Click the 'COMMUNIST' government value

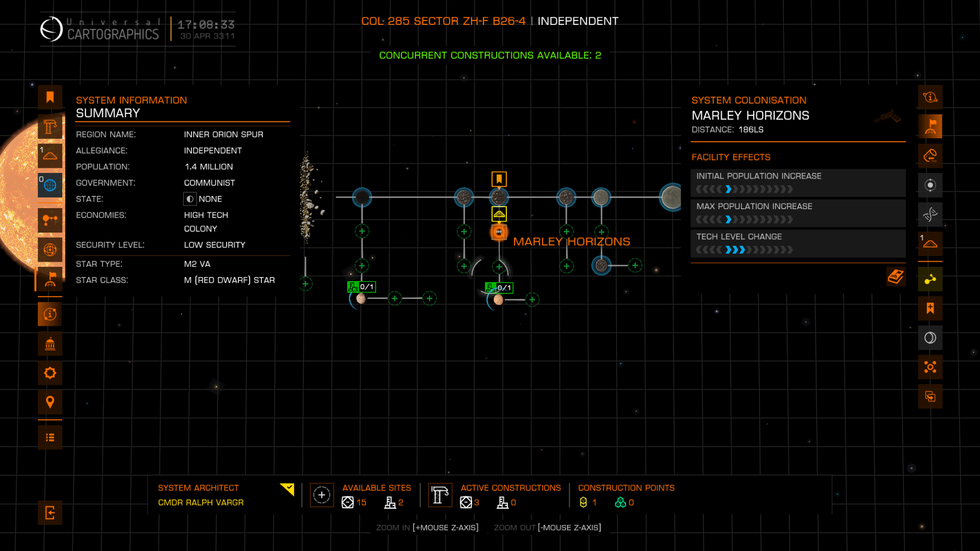point(209,183)
